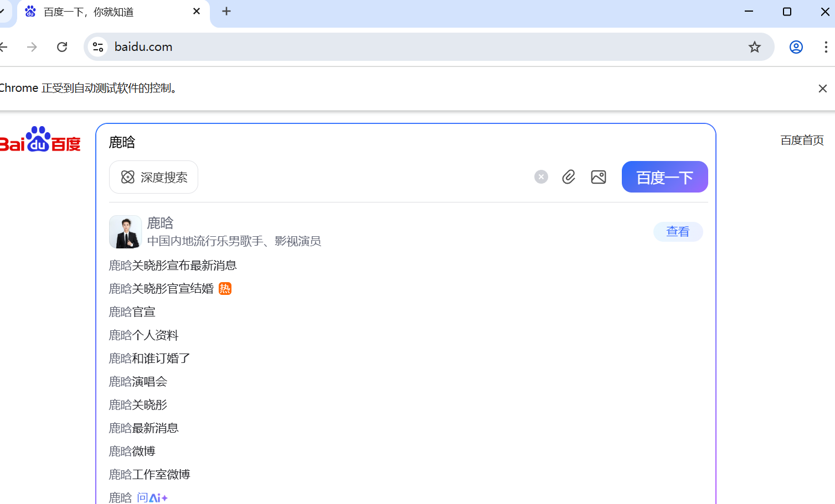View site information icon in address bar
This screenshot has width=835, height=504.
point(98,47)
